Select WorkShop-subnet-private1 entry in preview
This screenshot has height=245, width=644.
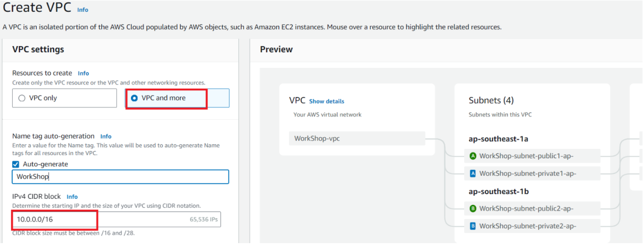point(532,173)
